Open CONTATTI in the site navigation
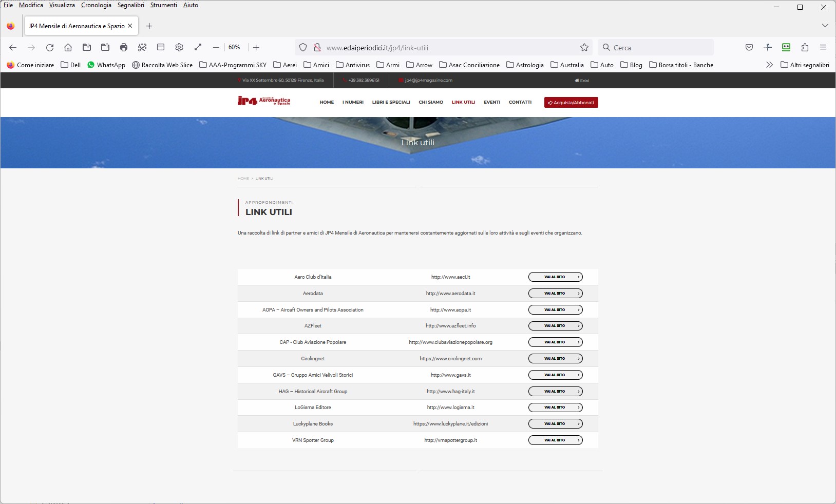This screenshot has width=836, height=504. pyautogui.click(x=520, y=102)
